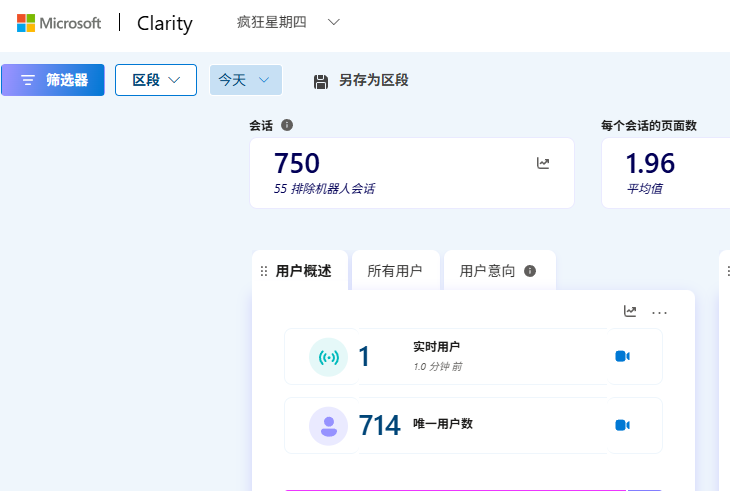Click the Microsoft logo
Image resolution: width=730 pixels, height=491 pixels.
59,23
